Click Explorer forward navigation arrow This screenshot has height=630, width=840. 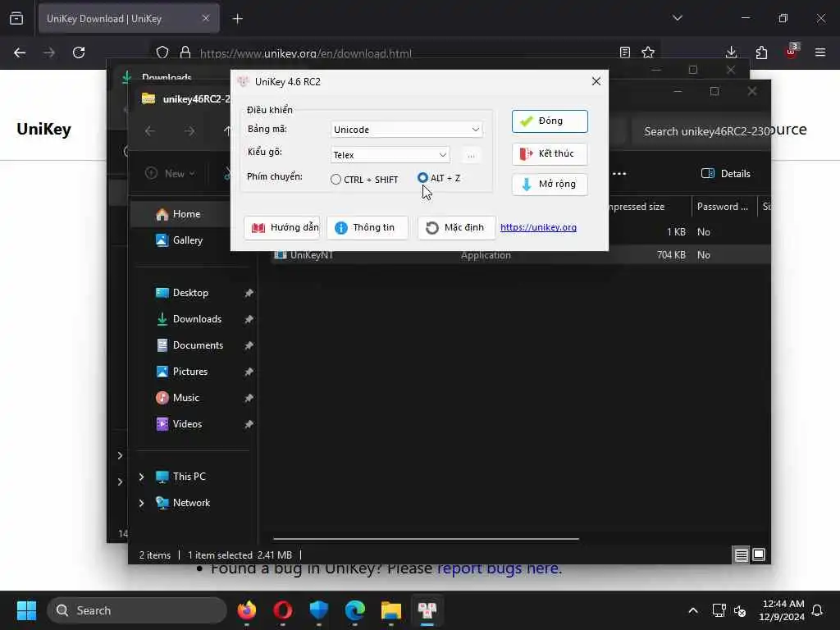point(189,131)
